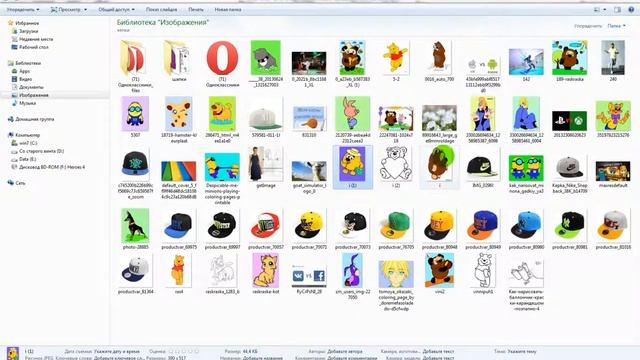Open the Упорядочить dropdown in toolbar
This screenshot has width=640, height=360.
[x=23, y=9]
